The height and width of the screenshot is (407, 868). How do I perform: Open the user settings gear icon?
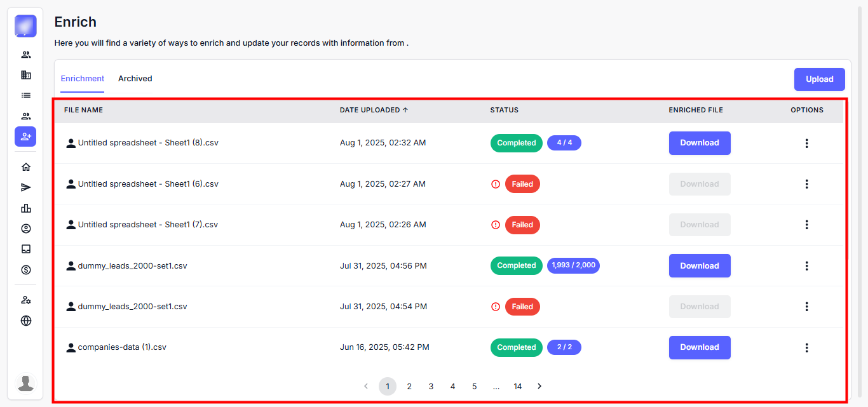[x=26, y=300]
